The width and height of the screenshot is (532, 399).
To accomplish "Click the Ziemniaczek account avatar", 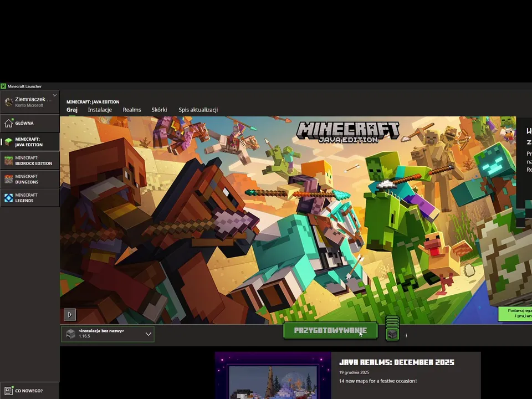I will [x=8, y=102].
